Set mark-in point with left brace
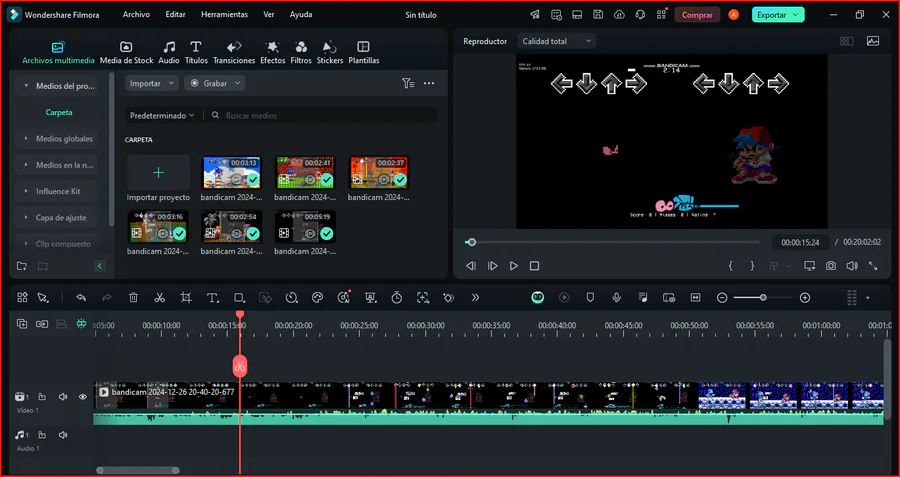 [x=731, y=266]
